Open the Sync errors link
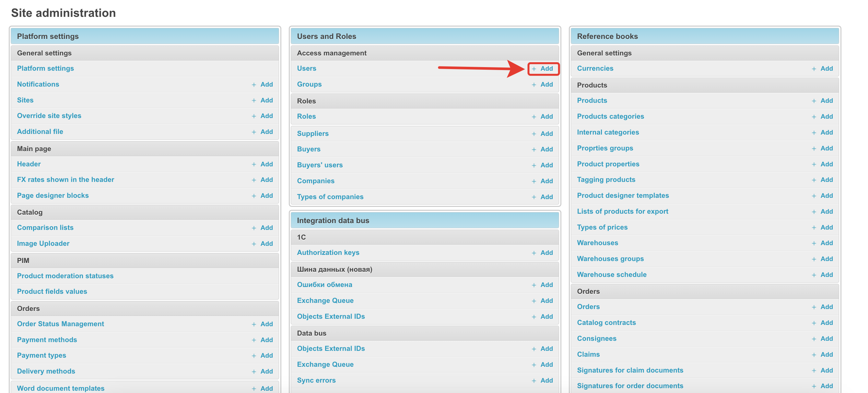This screenshot has height=393, width=868. pos(316,380)
